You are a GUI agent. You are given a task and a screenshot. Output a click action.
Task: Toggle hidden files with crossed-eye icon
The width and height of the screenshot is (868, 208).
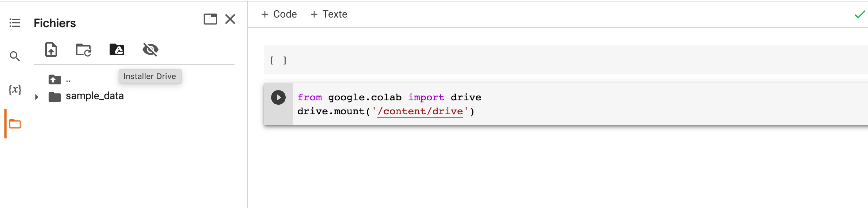tap(151, 49)
